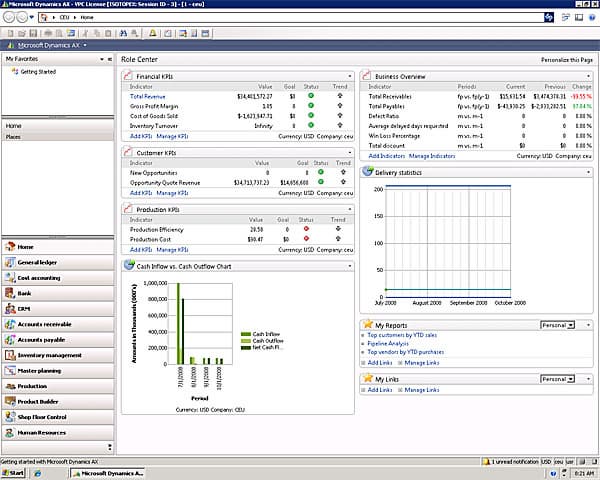Click the refresh icon in address bar
Image resolution: width=600 pixels, height=480 pixels.
pyautogui.click(x=549, y=17)
